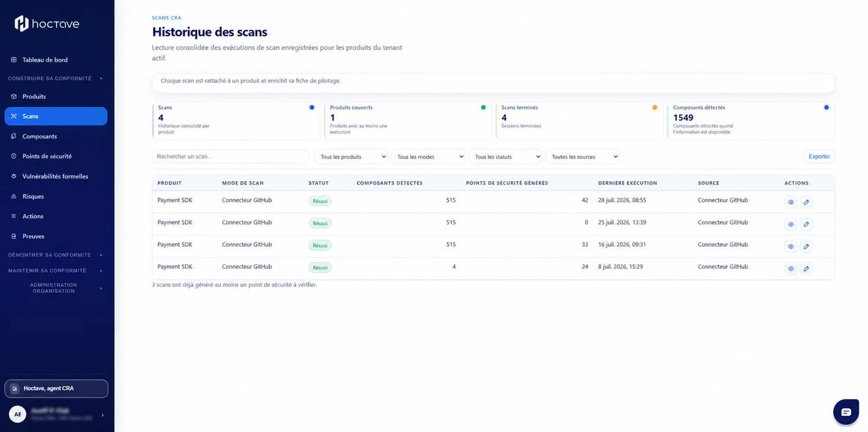
Task: Edit the 28 juil. 2026 scan with pencil icon
Action: [x=807, y=202]
